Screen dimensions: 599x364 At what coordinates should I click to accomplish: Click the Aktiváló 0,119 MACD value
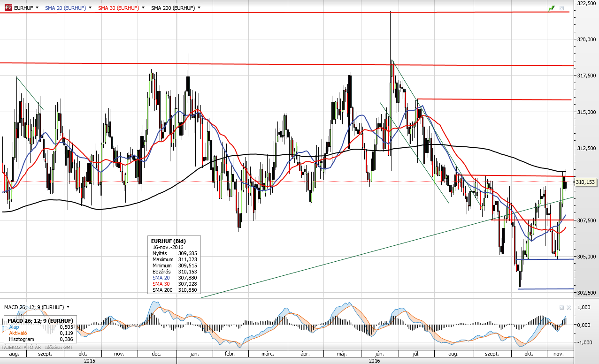point(40,333)
